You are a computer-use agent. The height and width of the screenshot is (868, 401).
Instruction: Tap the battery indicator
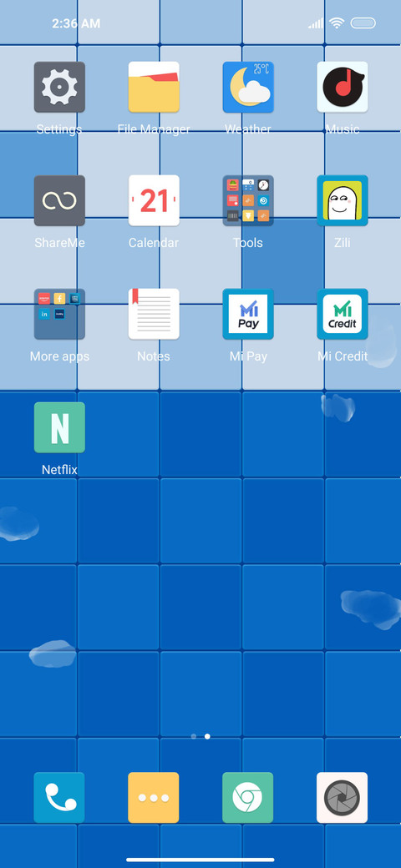click(x=363, y=23)
